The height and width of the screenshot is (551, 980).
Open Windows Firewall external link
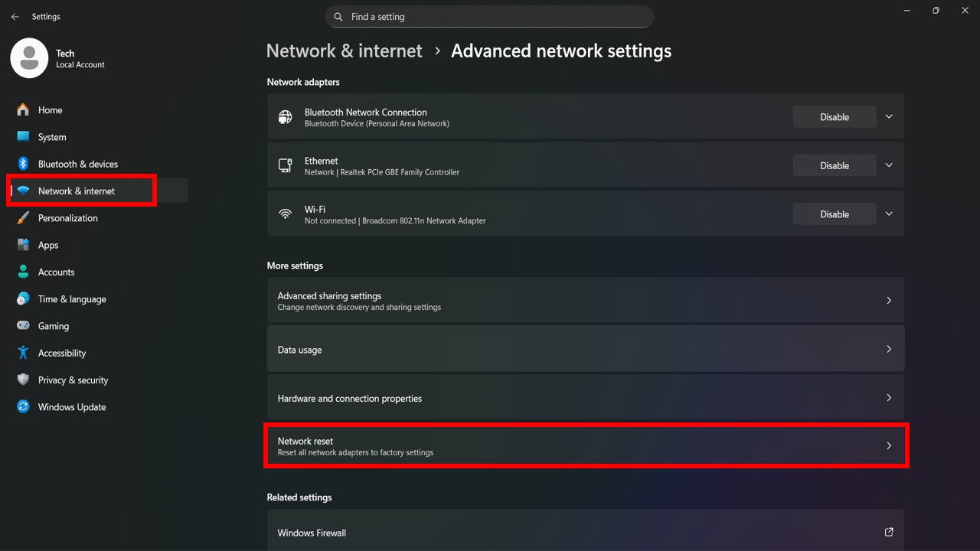pyautogui.click(x=889, y=533)
